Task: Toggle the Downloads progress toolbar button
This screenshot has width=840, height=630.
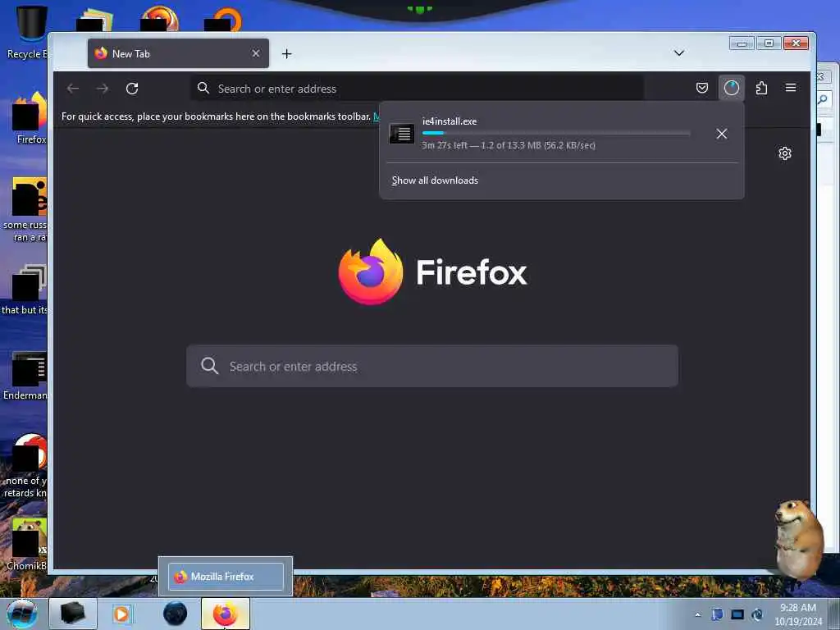Action: pyautogui.click(x=731, y=88)
